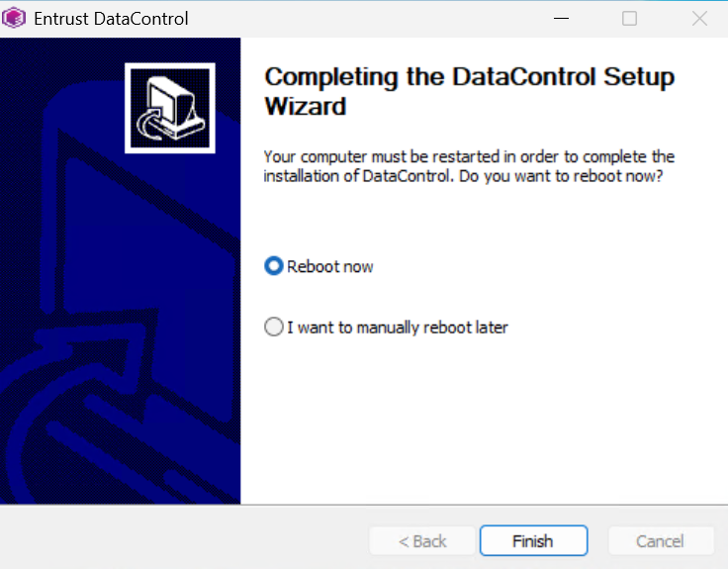Click the installer computer icon on banner
This screenshot has height=569, width=728.
[x=170, y=108]
